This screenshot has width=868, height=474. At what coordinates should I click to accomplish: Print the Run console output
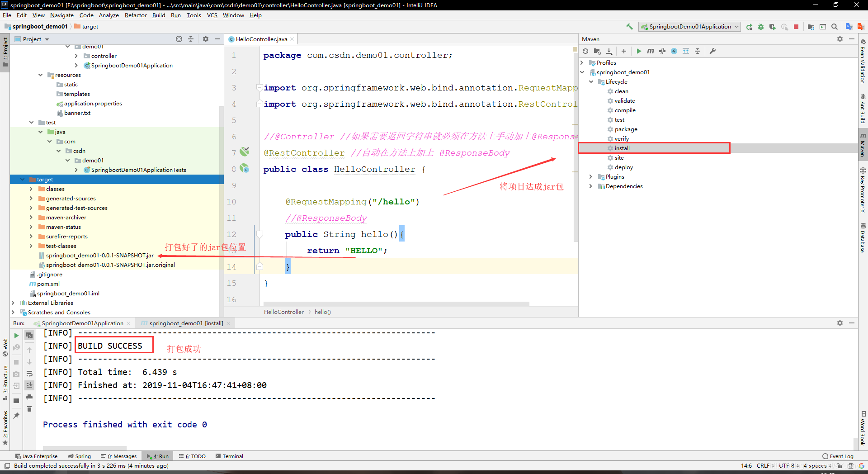(x=29, y=397)
